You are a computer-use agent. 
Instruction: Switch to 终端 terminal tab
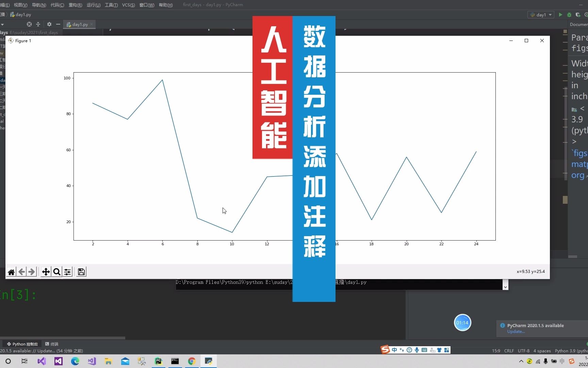[52, 344]
